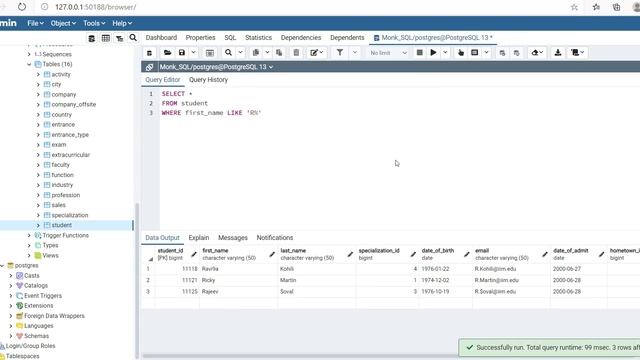Click the View Data icon beside Save dropdown

pos(210,53)
